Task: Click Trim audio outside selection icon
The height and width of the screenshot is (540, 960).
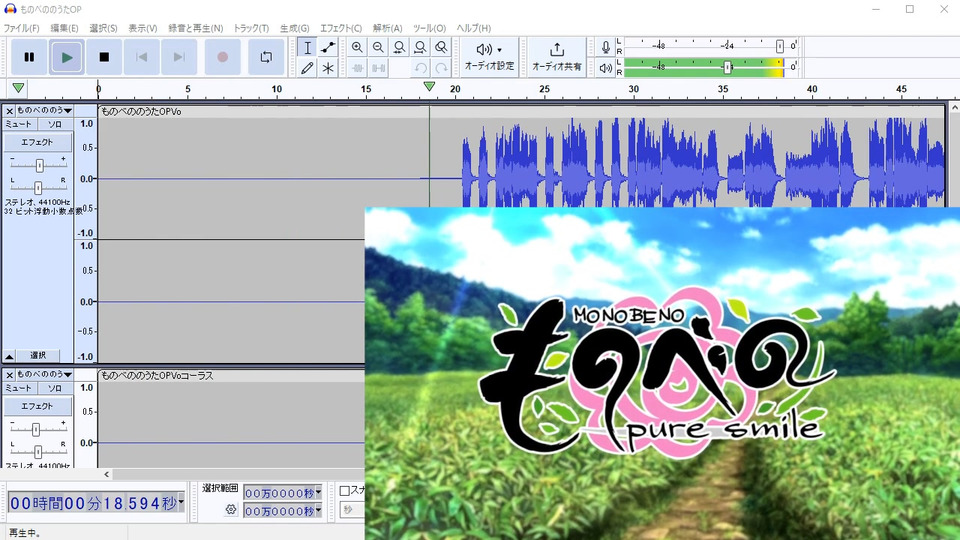Action: (358, 68)
